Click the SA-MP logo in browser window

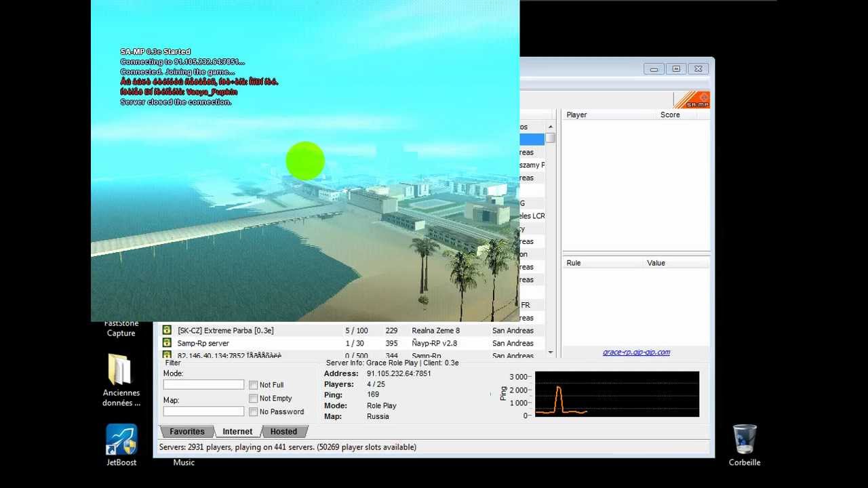pyautogui.click(x=692, y=100)
